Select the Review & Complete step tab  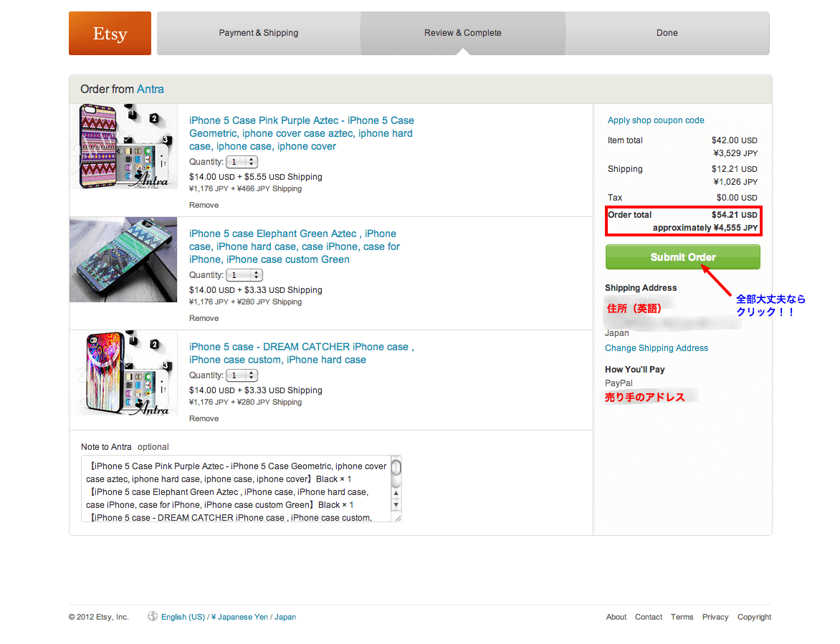click(x=463, y=33)
